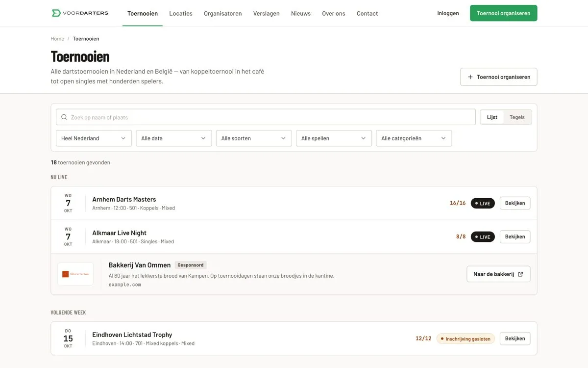Click the 16/16 participant count
The image size is (588, 368).
458,203
